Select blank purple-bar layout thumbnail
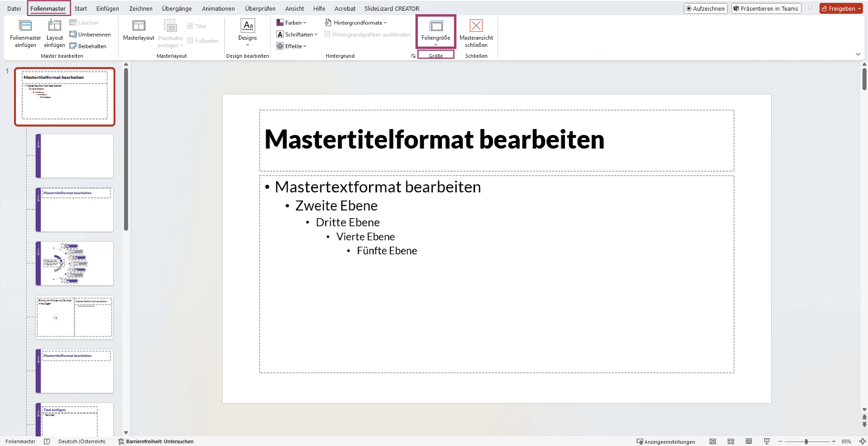 point(75,156)
